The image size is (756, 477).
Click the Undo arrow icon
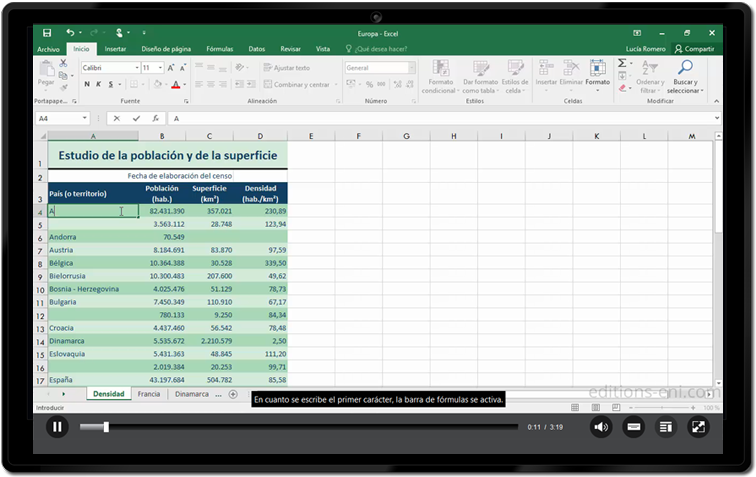(x=70, y=33)
